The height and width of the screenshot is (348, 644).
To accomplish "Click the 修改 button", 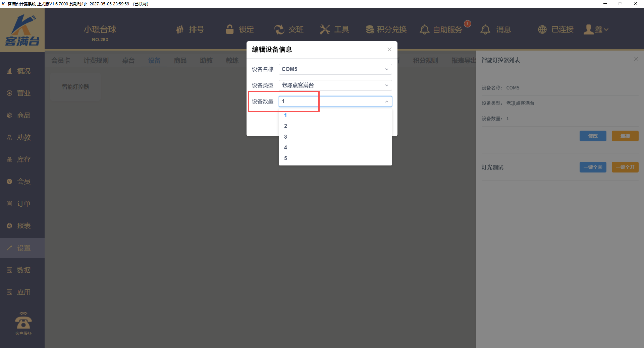I will tap(593, 136).
